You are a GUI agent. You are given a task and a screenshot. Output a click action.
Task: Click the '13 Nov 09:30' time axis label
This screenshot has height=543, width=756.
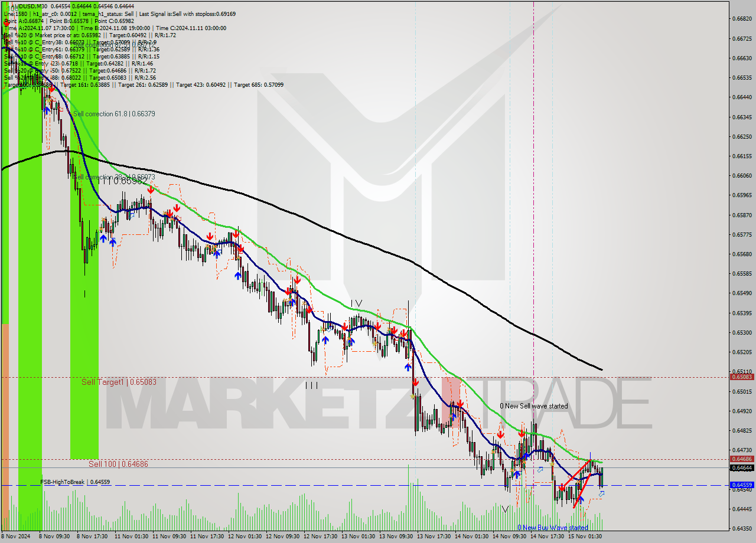click(x=396, y=537)
